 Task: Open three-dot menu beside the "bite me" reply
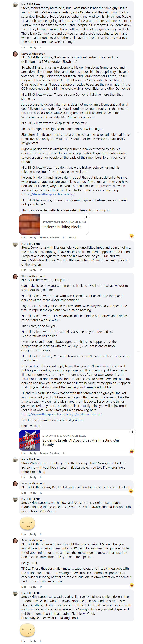pos(138,351)
